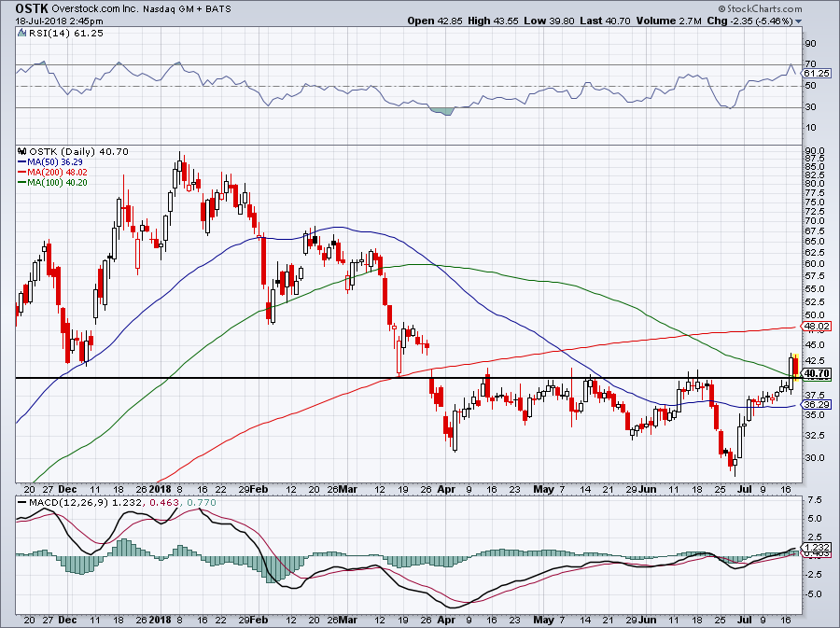The image size is (840, 628).
Task: Click the red line marker before MA(200)
Action: [22, 173]
